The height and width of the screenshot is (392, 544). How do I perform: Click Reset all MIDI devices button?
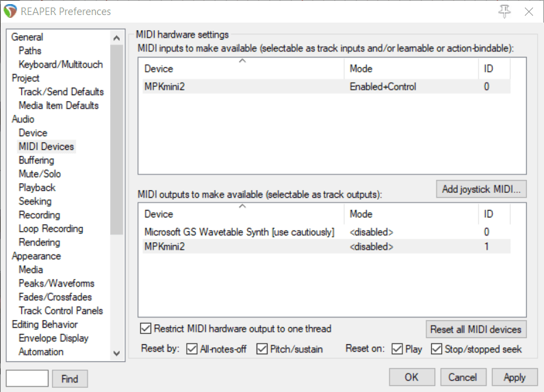point(476,329)
